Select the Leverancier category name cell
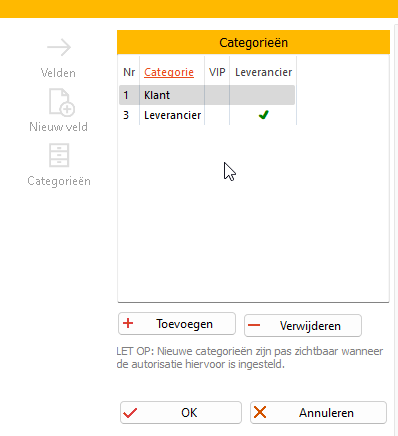The width and height of the screenshot is (398, 436). click(x=172, y=115)
